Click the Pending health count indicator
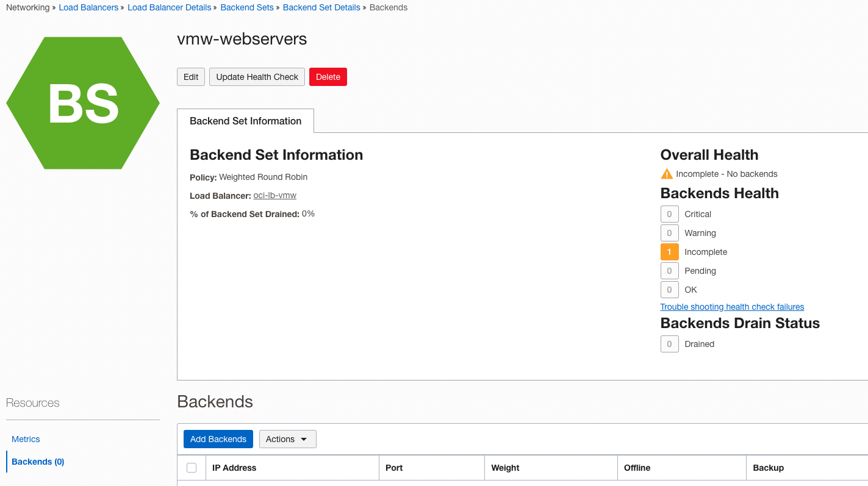Screen dimensions: 868x486 pos(669,270)
